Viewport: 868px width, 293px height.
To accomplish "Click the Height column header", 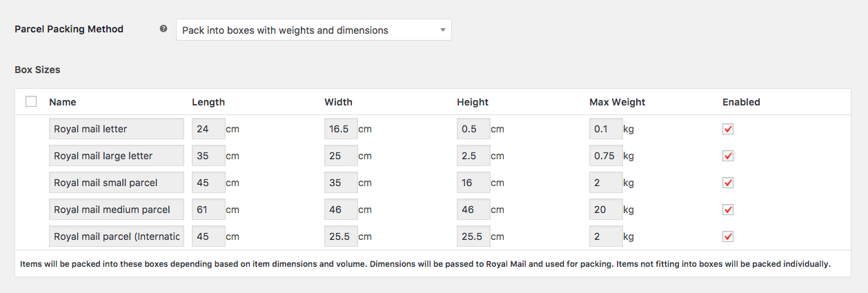I will 473,102.
